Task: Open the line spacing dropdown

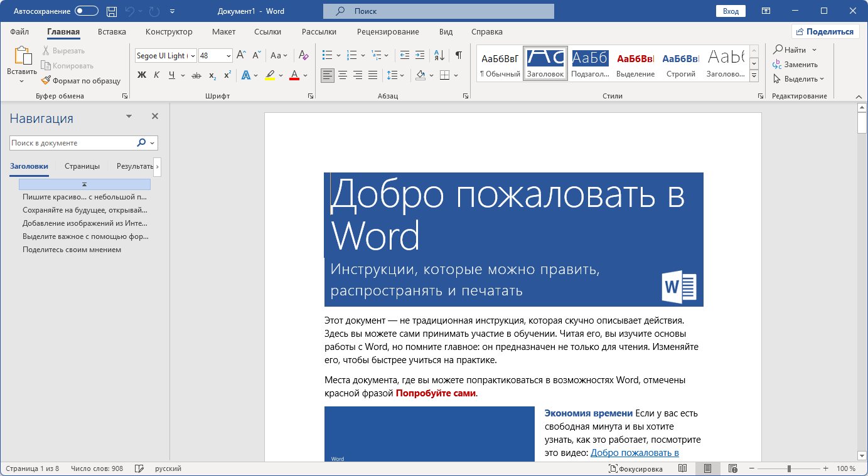Action: click(x=395, y=75)
